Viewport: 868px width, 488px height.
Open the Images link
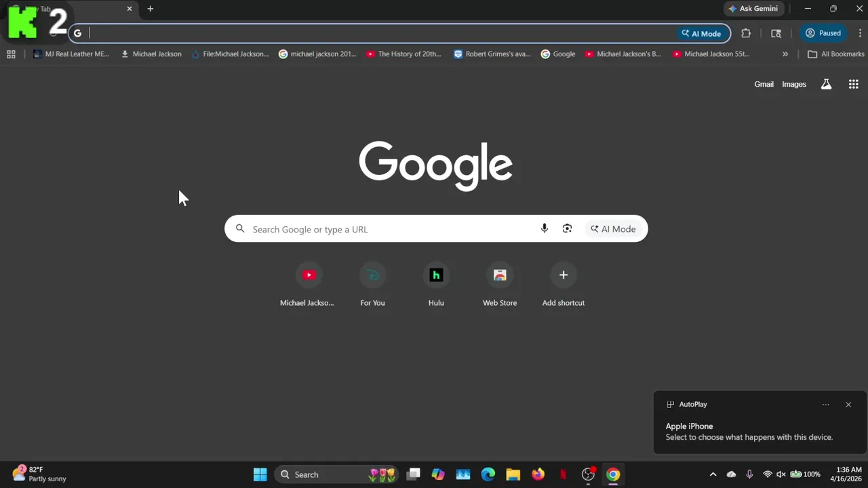[794, 84]
